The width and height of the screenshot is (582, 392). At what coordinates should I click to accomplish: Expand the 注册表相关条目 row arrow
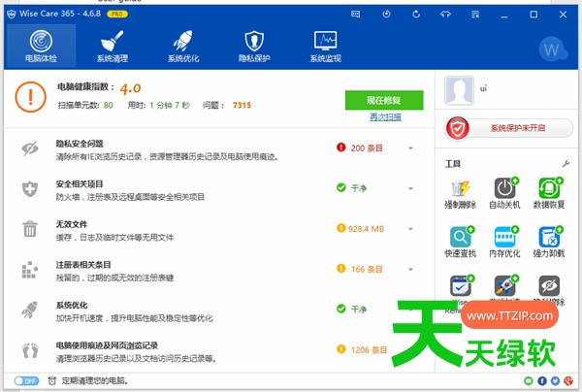[410, 269]
